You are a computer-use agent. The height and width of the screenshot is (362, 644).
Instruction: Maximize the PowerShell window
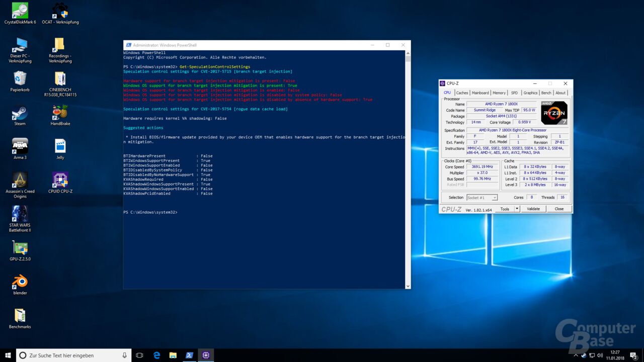[x=387, y=45]
